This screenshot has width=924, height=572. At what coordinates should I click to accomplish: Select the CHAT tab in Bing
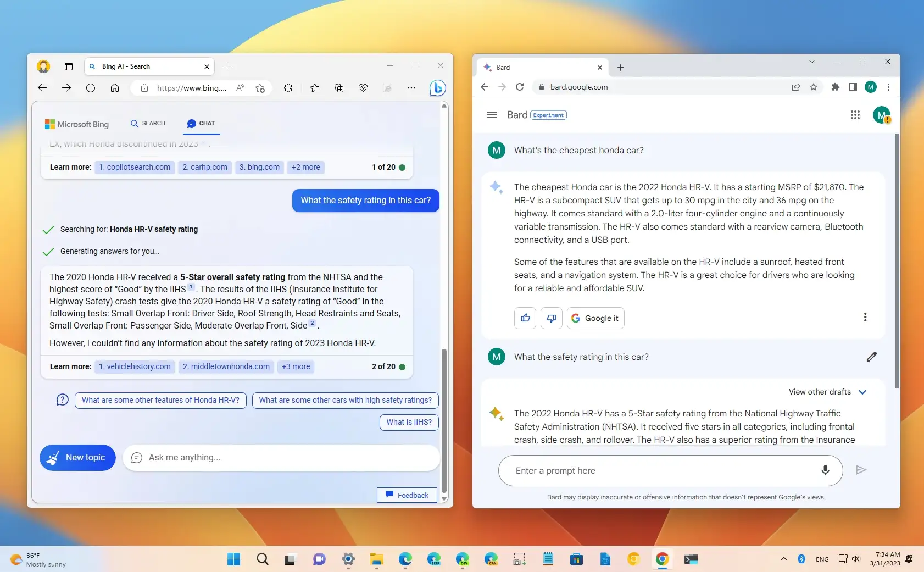201,123
